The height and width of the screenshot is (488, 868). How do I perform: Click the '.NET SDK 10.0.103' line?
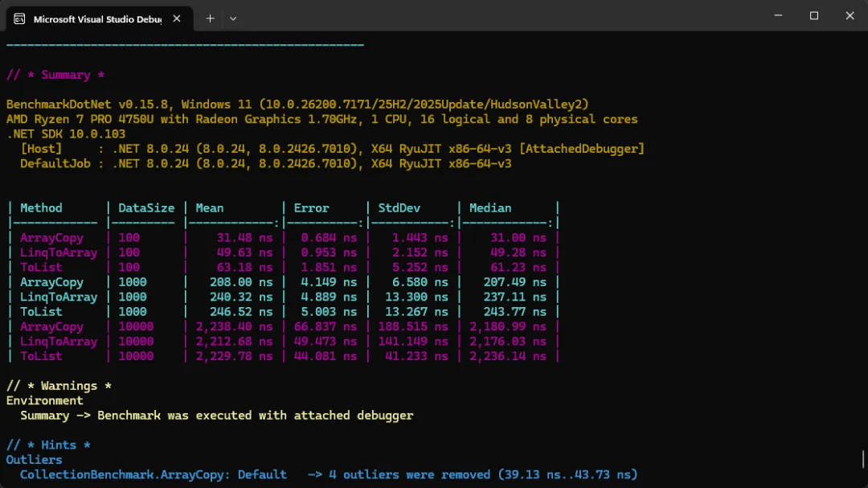pyautogui.click(x=66, y=134)
